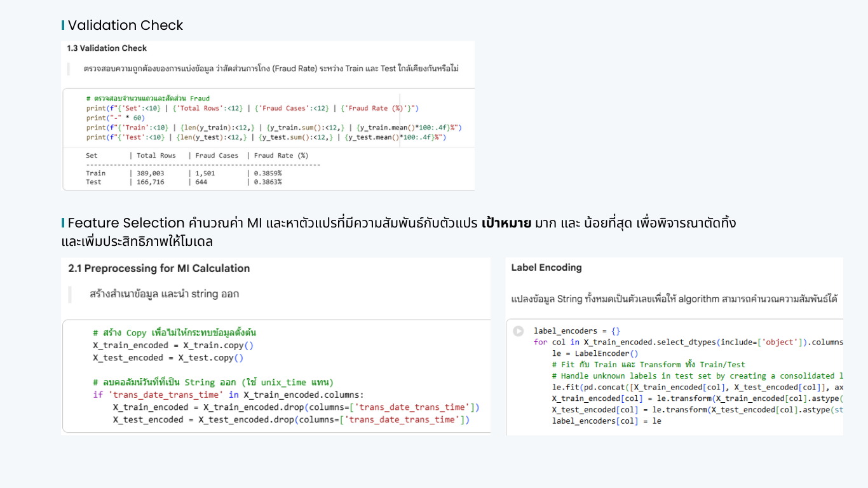The width and height of the screenshot is (868, 488).
Task: Click the 'for col in X_train_encoded.select_dtypes' line
Action: coord(688,342)
